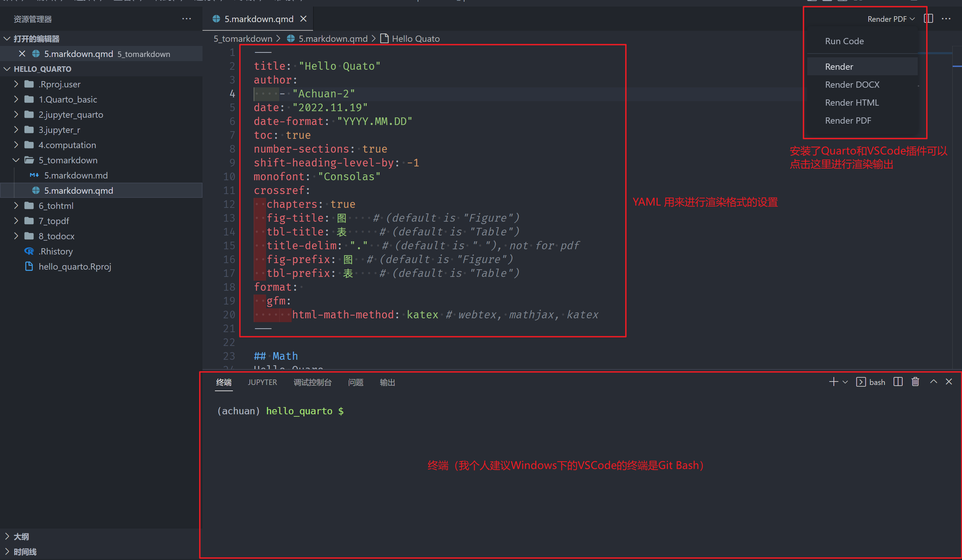Switch to the 输出 tab
The image size is (962, 560).
point(387,382)
